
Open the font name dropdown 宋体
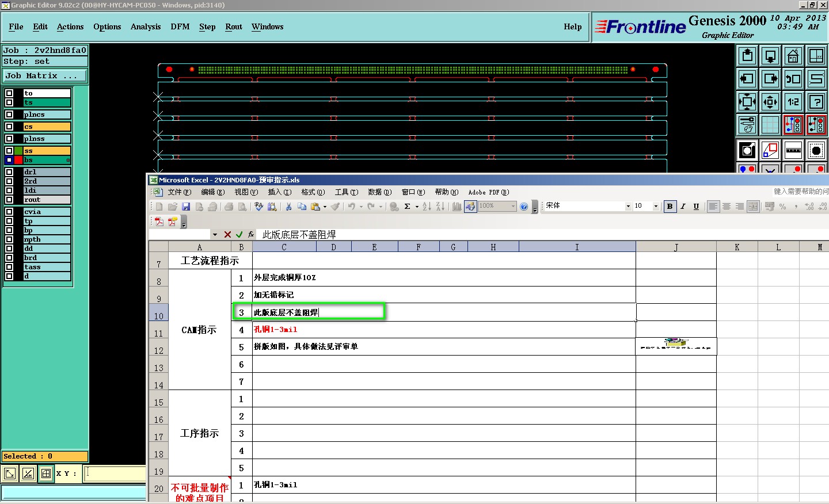click(628, 207)
